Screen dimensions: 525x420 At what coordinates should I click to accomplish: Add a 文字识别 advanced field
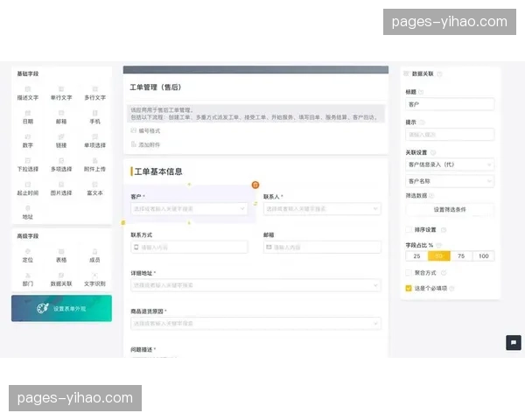pyautogui.click(x=94, y=280)
